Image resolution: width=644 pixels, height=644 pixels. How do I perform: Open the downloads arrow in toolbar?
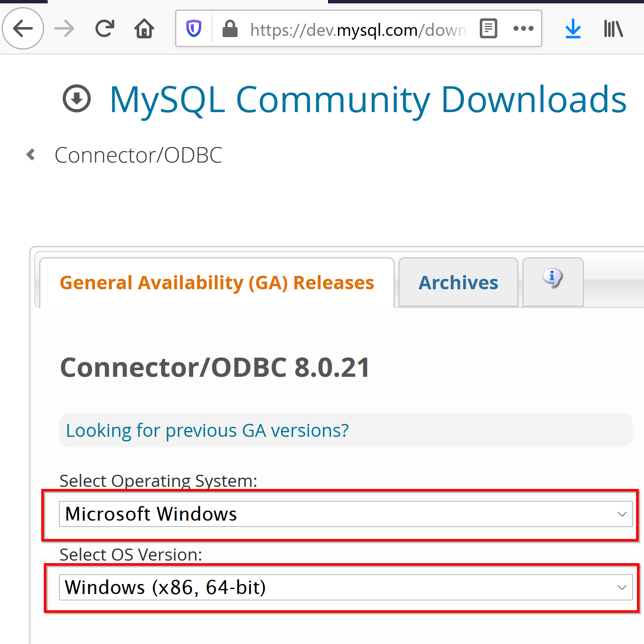tap(573, 28)
